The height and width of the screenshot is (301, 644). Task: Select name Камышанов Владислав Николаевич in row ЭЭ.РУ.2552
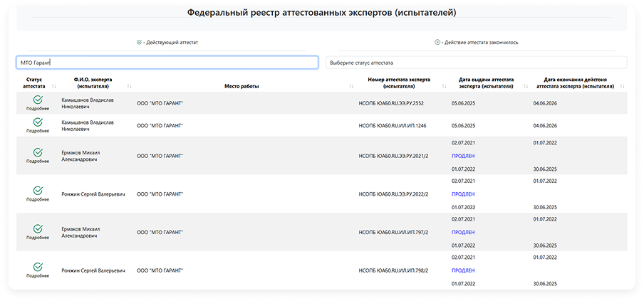(x=88, y=103)
